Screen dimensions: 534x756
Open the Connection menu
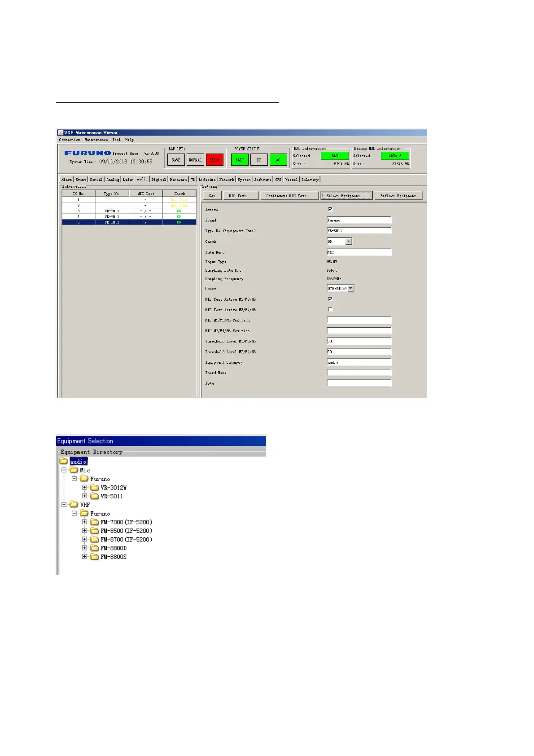tap(70, 140)
